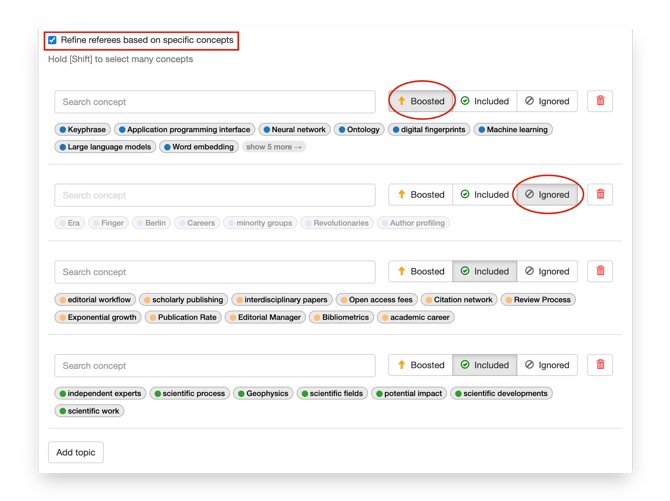This screenshot has width=670, height=501.
Task: Select the Berlin concept tag
Action: (x=151, y=223)
